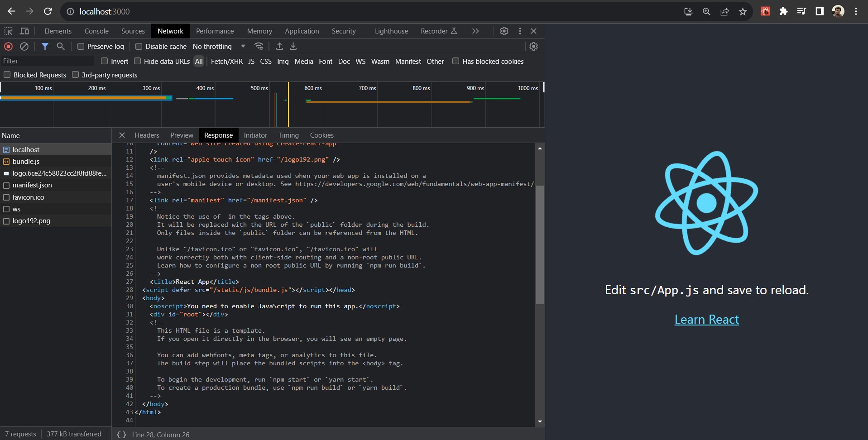Viewport: 868px width, 440px height.
Task: Open the Preview tab of request details
Action: point(182,135)
